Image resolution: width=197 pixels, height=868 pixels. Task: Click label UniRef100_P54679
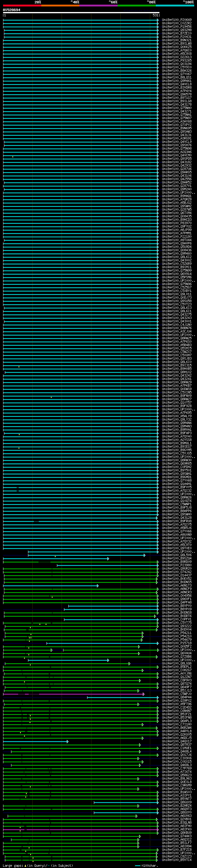[177, 640]
